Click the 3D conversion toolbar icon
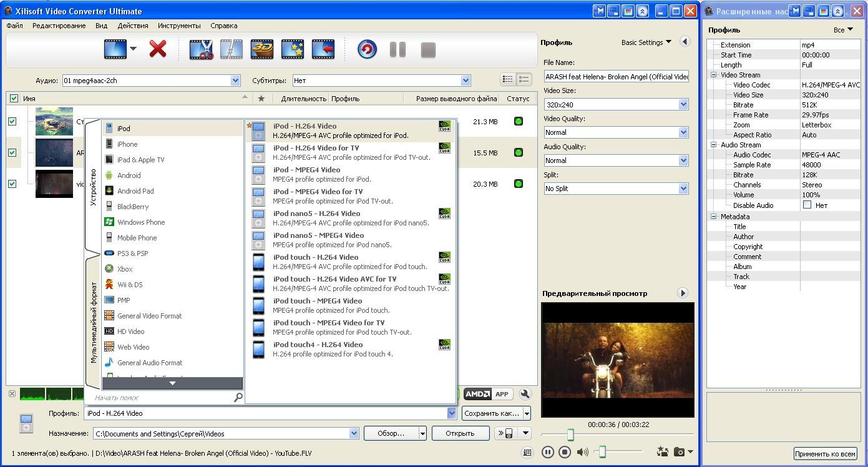 pyautogui.click(x=262, y=49)
